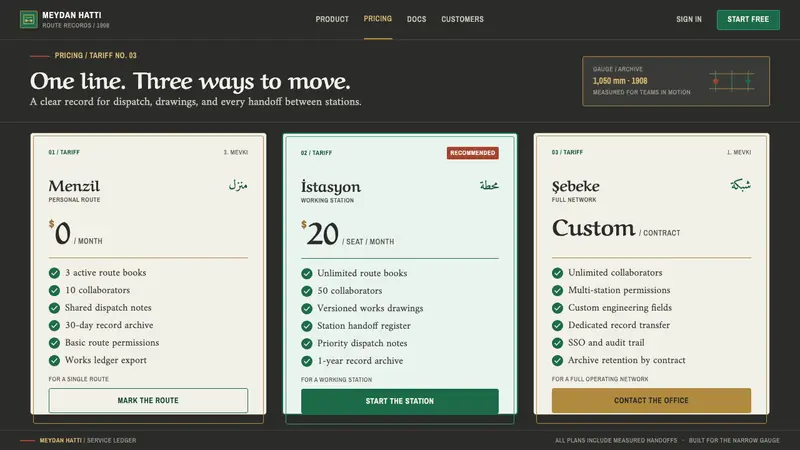Viewport: 800px width, 450px height.
Task: Click the check icon beside Station handoff register
Action: pyautogui.click(x=307, y=326)
